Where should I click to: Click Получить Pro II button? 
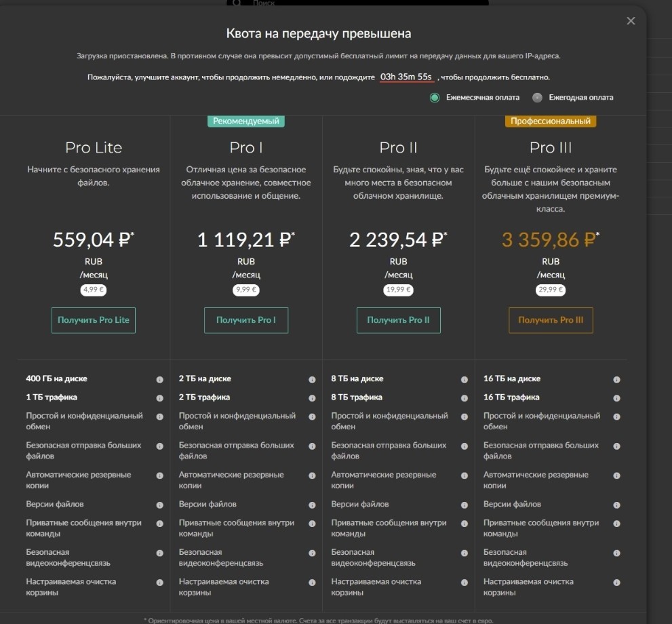(x=398, y=320)
